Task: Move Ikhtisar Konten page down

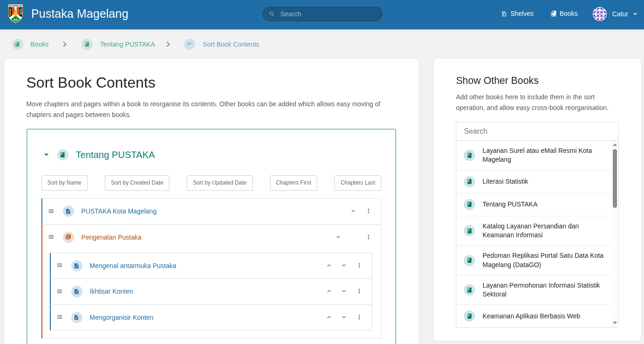Action: pos(344,291)
